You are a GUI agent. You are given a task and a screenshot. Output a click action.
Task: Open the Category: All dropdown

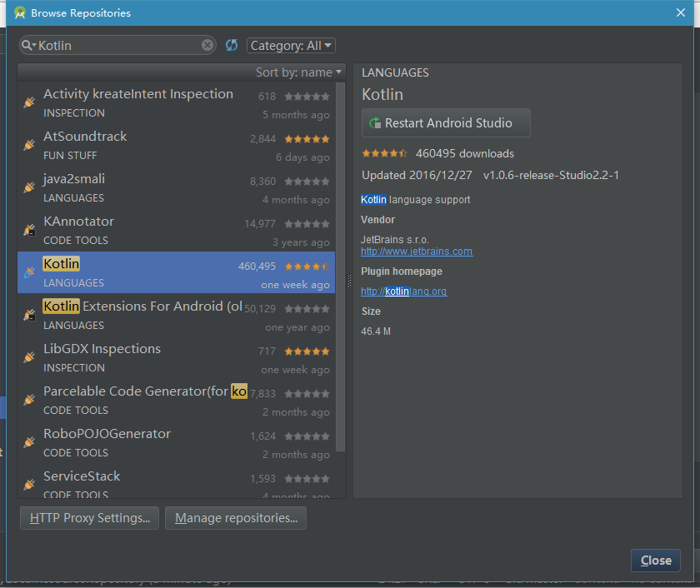pyautogui.click(x=291, y=46)
